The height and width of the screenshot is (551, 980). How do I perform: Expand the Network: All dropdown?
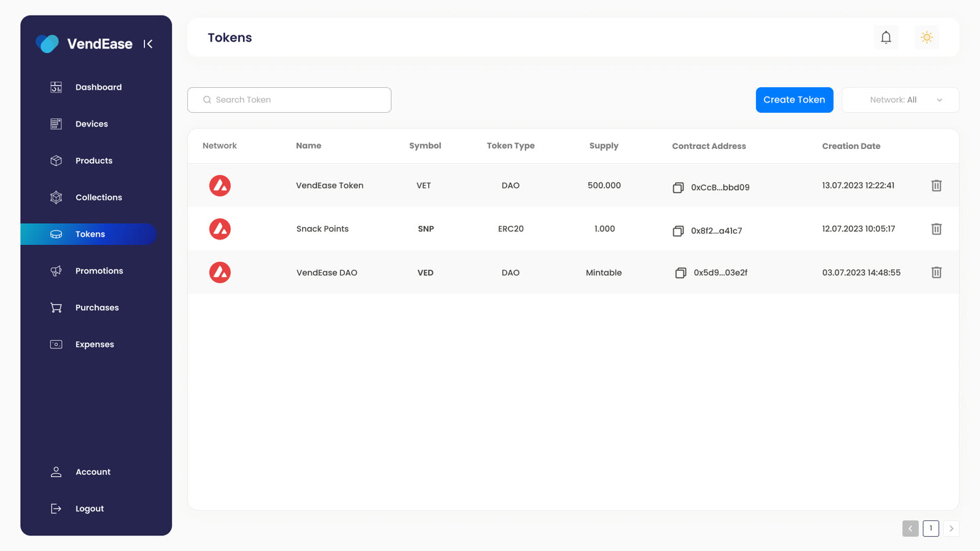pyautogui.click(x=900, y=99)
